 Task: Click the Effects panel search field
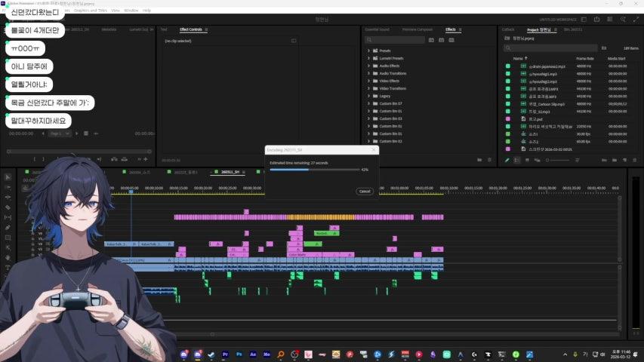click(x=395, y=40)
